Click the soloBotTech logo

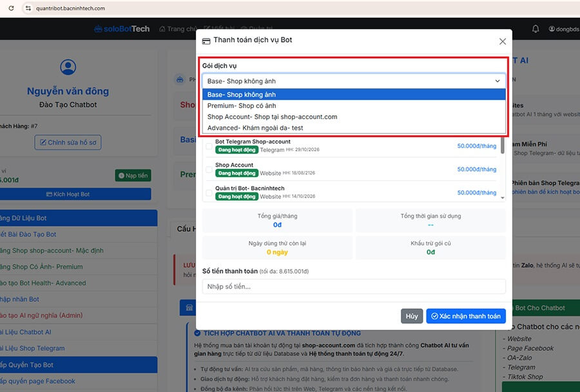[122, 29]
